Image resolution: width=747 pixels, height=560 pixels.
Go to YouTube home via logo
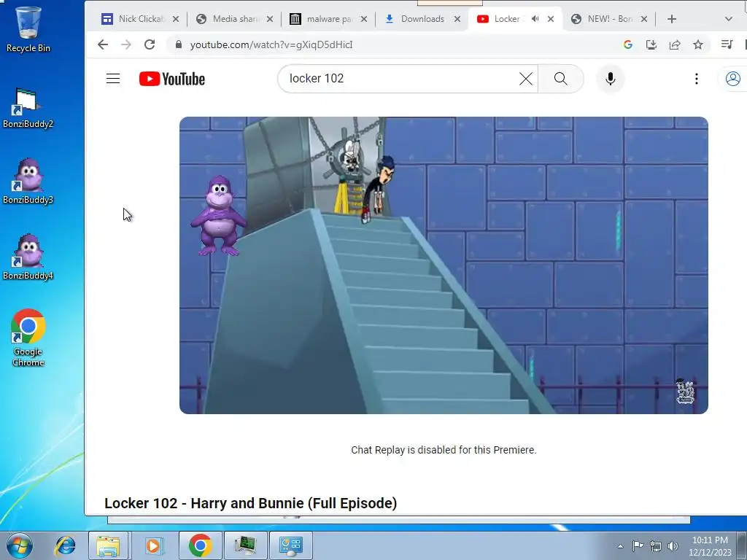click(172, 79)
